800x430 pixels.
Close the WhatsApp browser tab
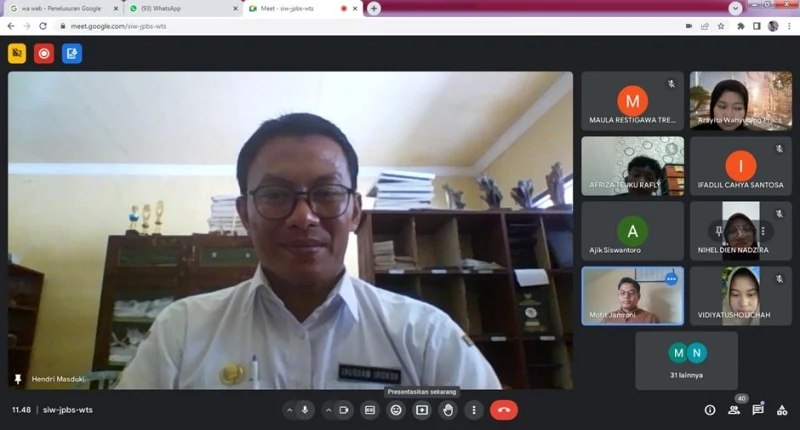coord(235,9)
